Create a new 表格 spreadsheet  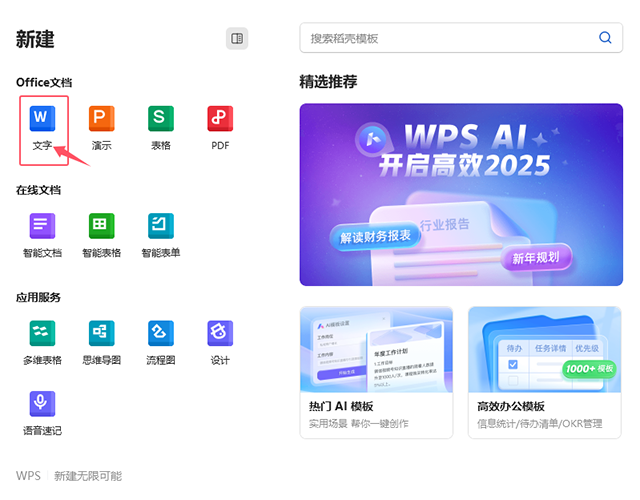(x=161, y=118)
